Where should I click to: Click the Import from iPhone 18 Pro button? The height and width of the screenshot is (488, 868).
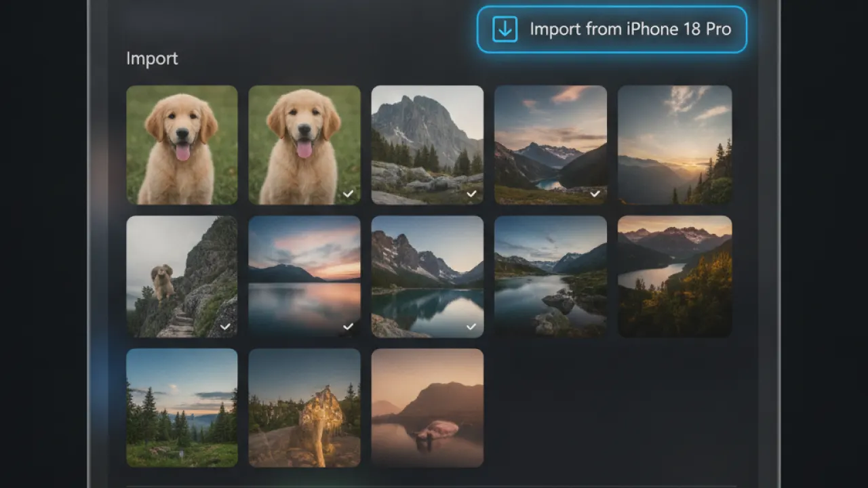(x=612, y=29)
